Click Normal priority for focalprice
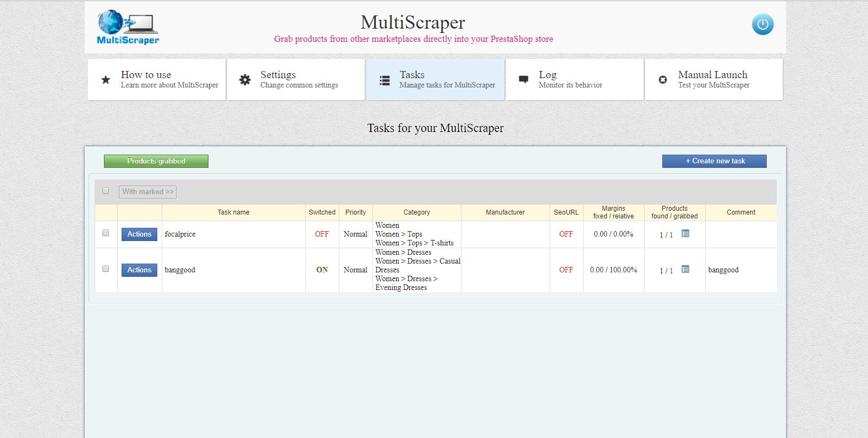Screen dimensions: 868x438 [x=355, y=234]
